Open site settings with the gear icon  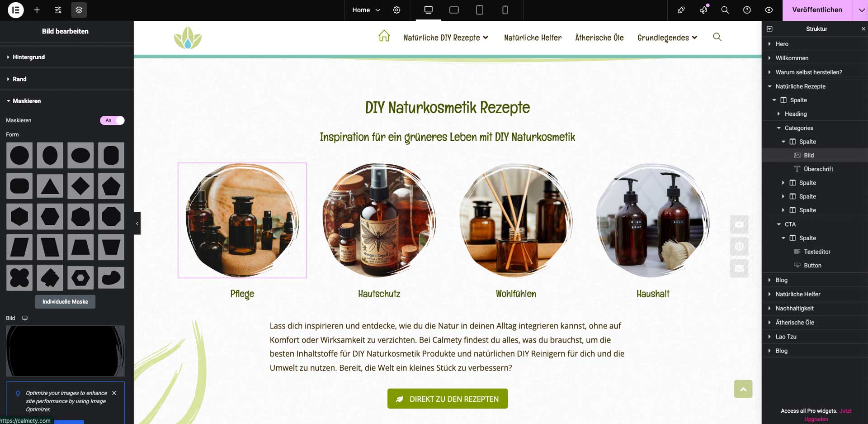click(x=397, y=10)
